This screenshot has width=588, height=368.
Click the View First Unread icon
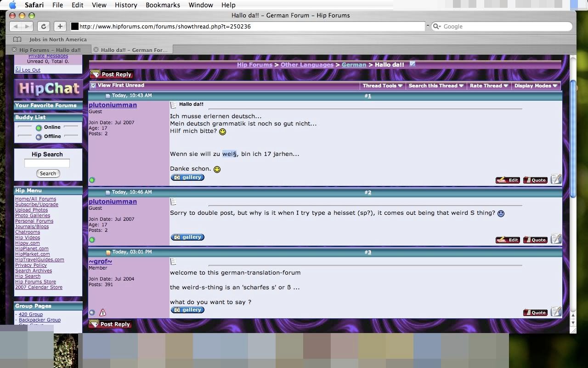[x=93, y=86]
